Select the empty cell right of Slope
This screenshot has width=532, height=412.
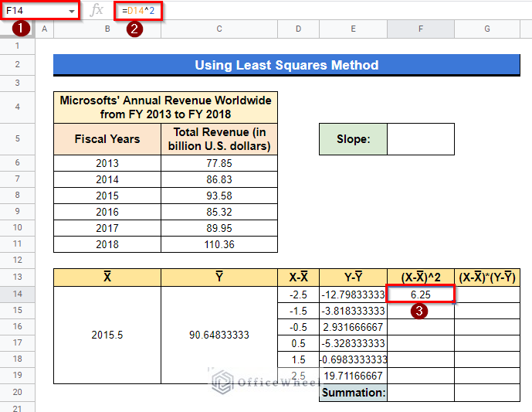tap(421, 139)
